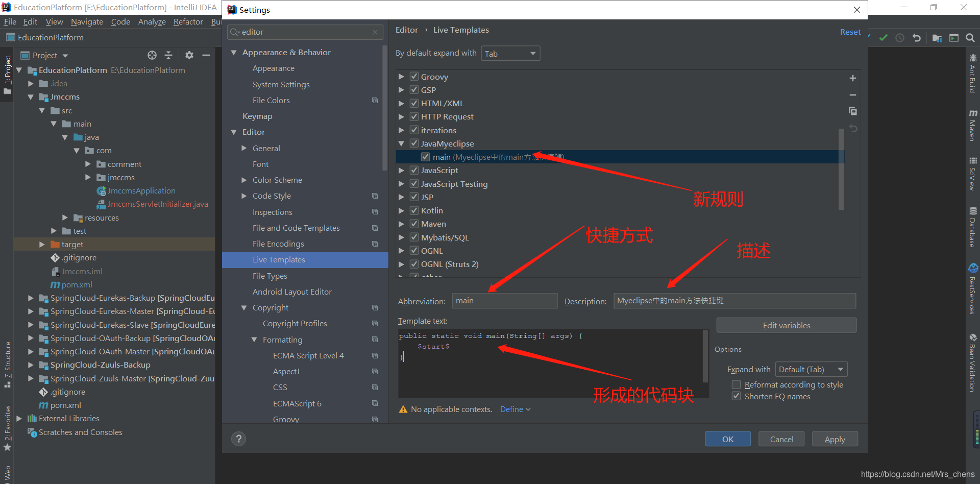The width and height of the screenshot is (980, 484).
Task: Open the Refactor menu
Action: (x=188, y=21)
